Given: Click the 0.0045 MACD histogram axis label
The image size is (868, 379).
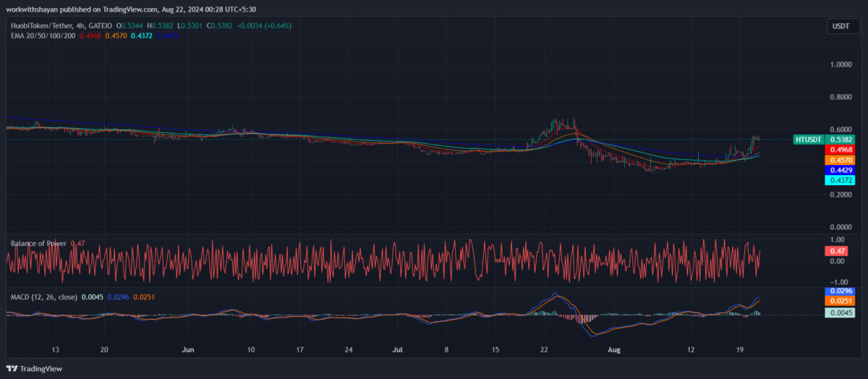Looking at the screenshot, I should coord(841,312).
